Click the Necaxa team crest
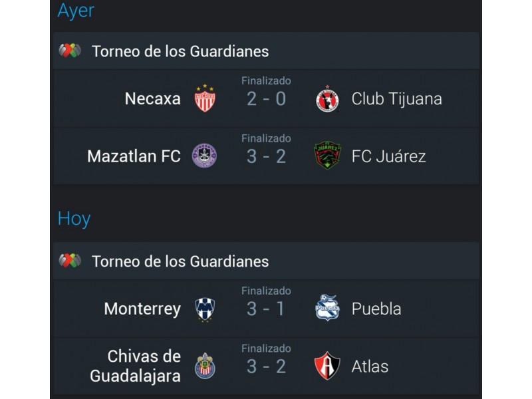The image size is (532, 399). pyautogui.click(x=205, y=98)
